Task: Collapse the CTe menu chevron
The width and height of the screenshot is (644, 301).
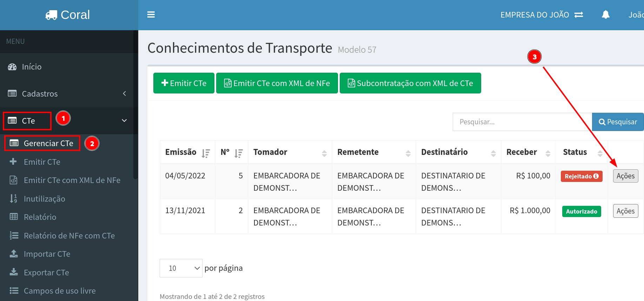Action: [x=124, y=120]
